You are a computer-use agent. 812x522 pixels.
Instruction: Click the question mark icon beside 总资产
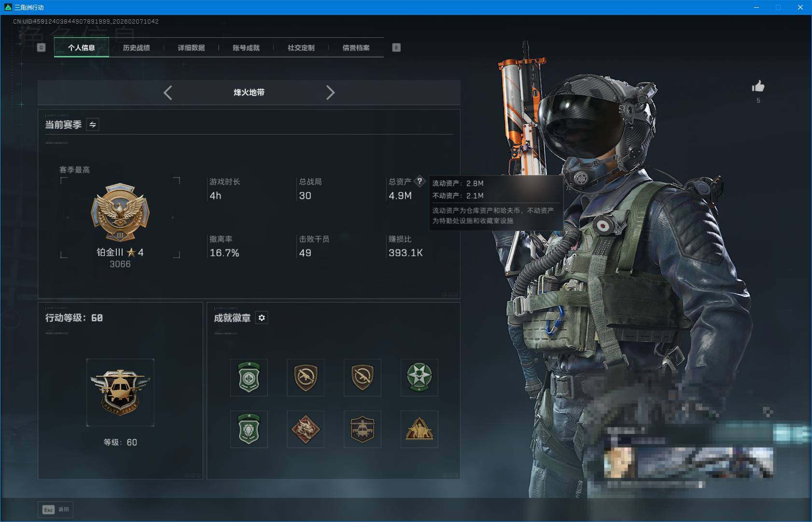tap(420, 181)
